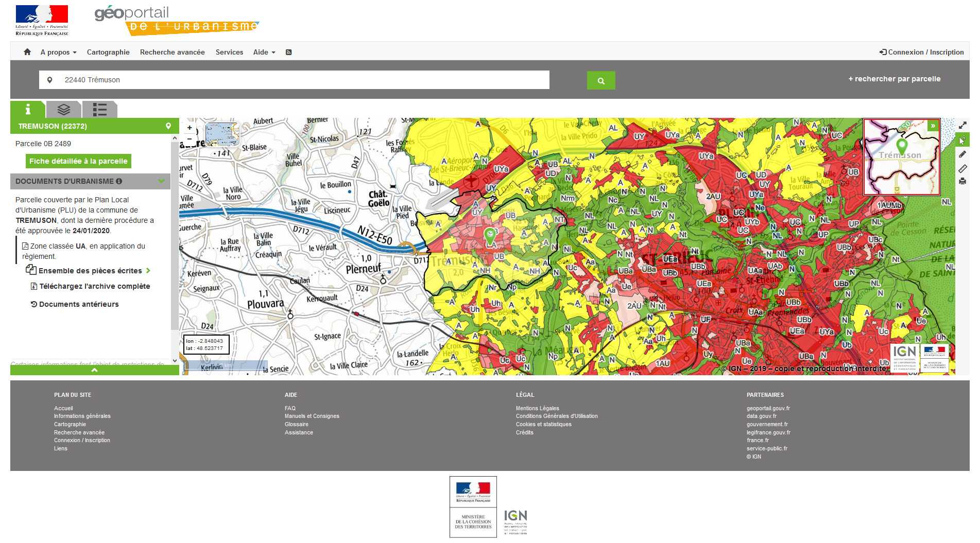This screenshot has width=980, height=543.
Task: Collapse the overview map panel
Action: pyautogui.click(x=933, y=126)
